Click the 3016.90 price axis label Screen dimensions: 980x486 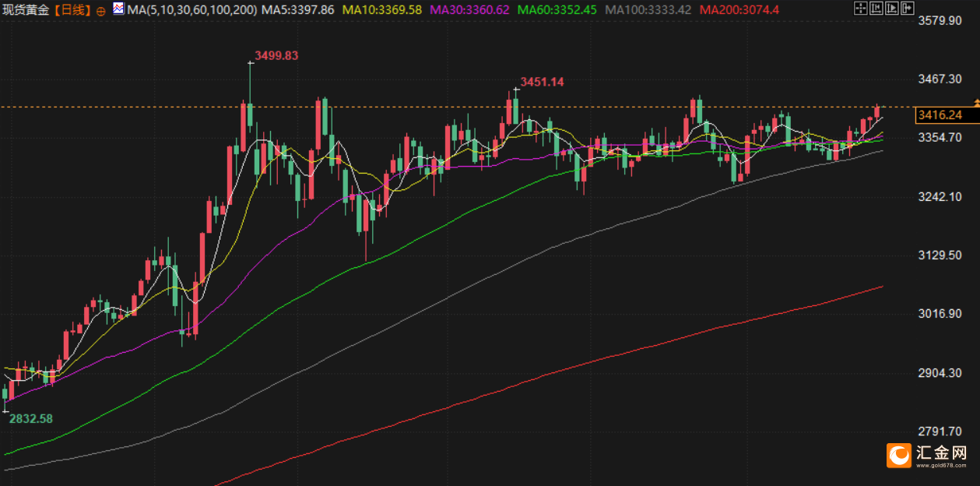coord(940,313)
